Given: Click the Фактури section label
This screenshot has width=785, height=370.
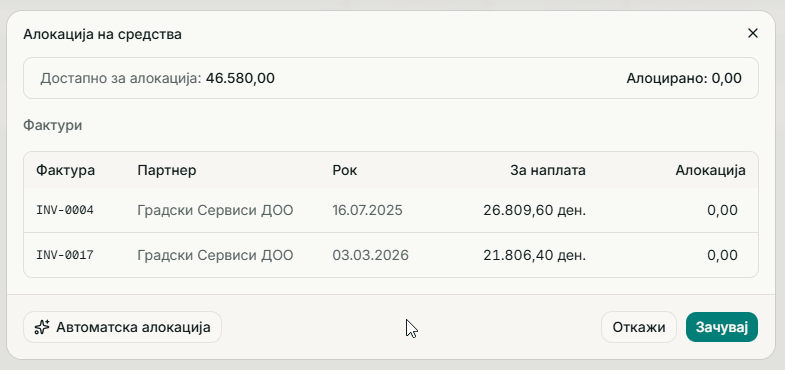Looking at the screenshot, I should coord(53,125).
